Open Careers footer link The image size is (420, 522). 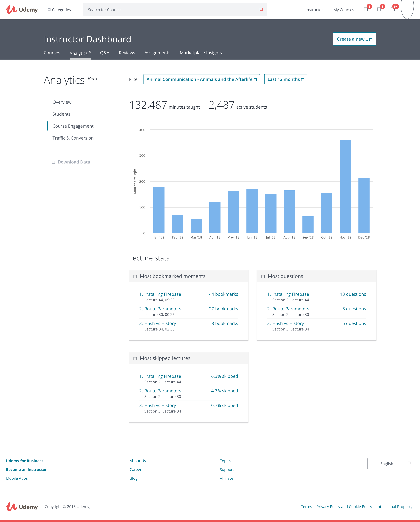[x=136, y=469]
